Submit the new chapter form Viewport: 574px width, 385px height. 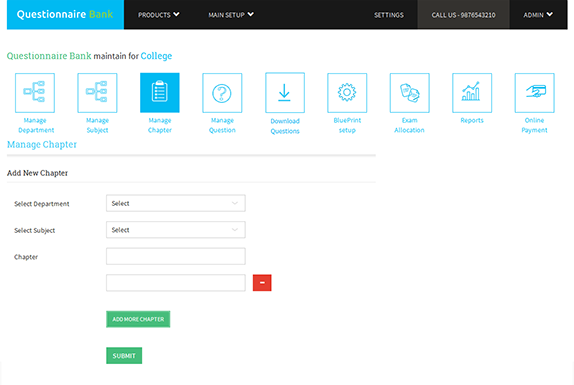[124, 356]
